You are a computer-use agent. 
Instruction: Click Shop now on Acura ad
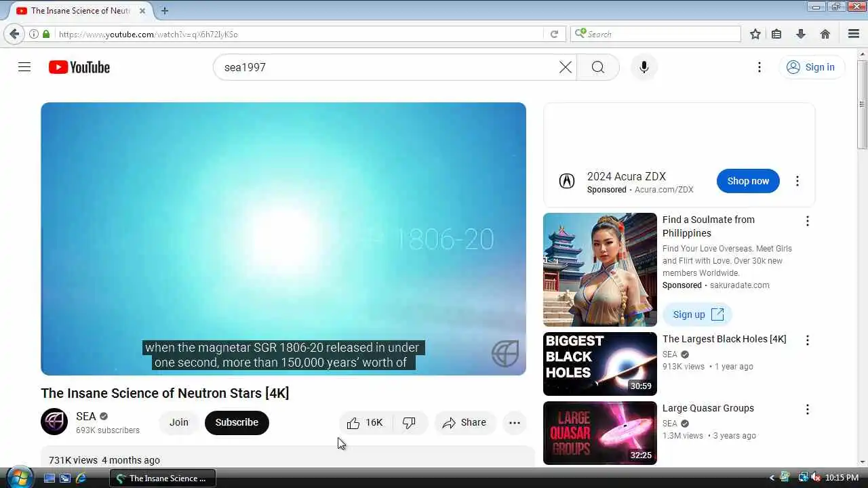(748, 181)
